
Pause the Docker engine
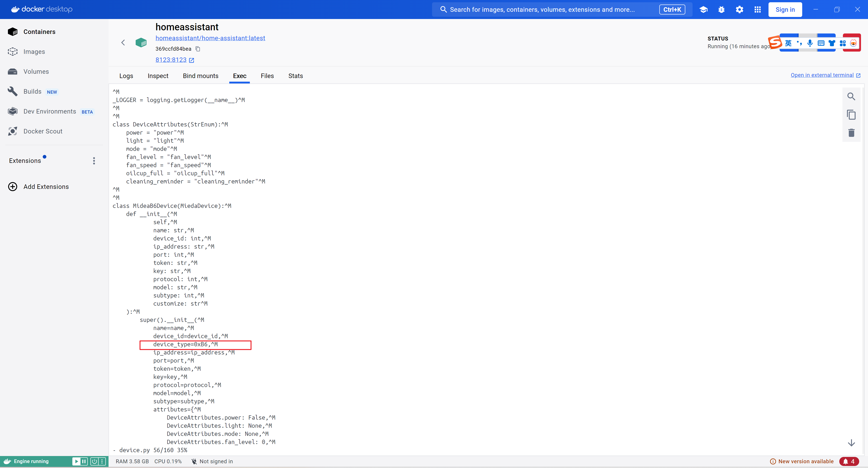84,461
